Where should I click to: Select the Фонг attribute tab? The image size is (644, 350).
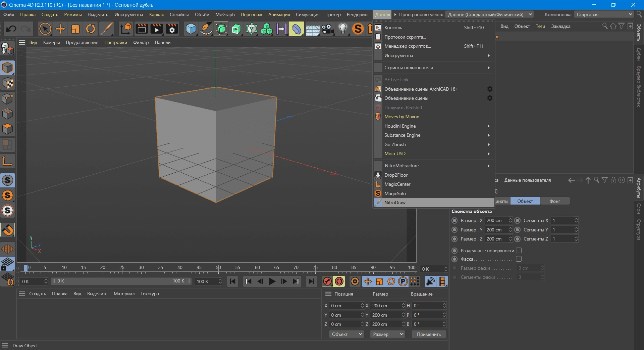pos(555,201)
